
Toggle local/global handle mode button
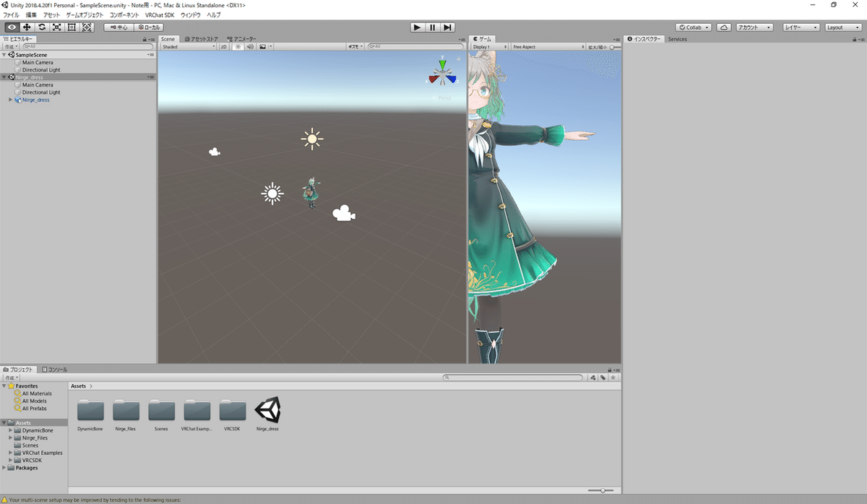point(149,27)
